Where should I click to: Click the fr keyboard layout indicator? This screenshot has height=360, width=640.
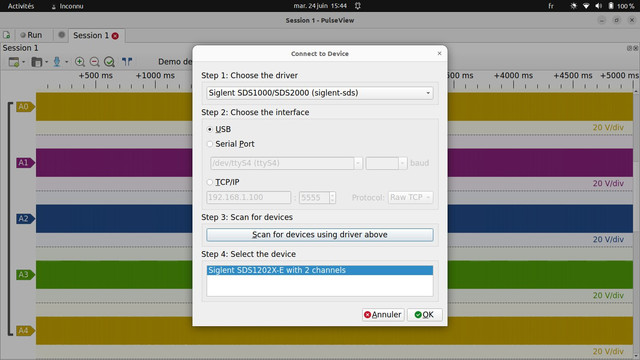[x=551, y=6]
